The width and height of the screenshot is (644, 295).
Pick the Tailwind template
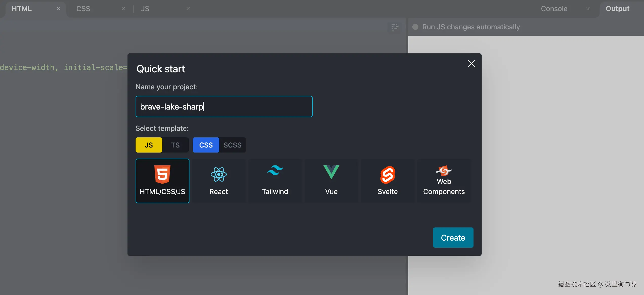click(275, 181)
